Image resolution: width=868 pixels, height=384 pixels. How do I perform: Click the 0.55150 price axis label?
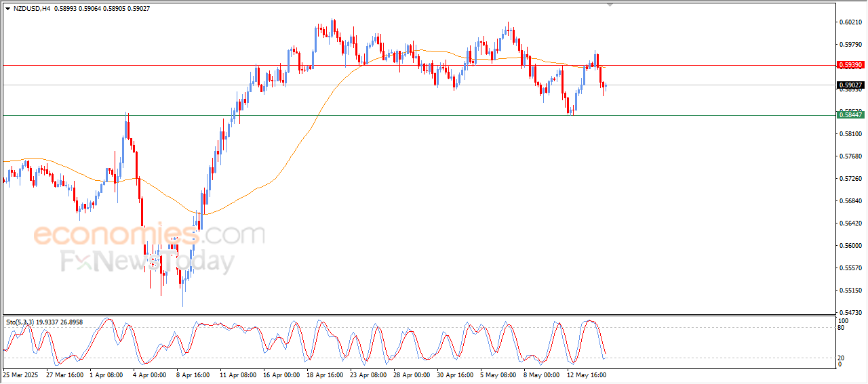click(850, 291)
